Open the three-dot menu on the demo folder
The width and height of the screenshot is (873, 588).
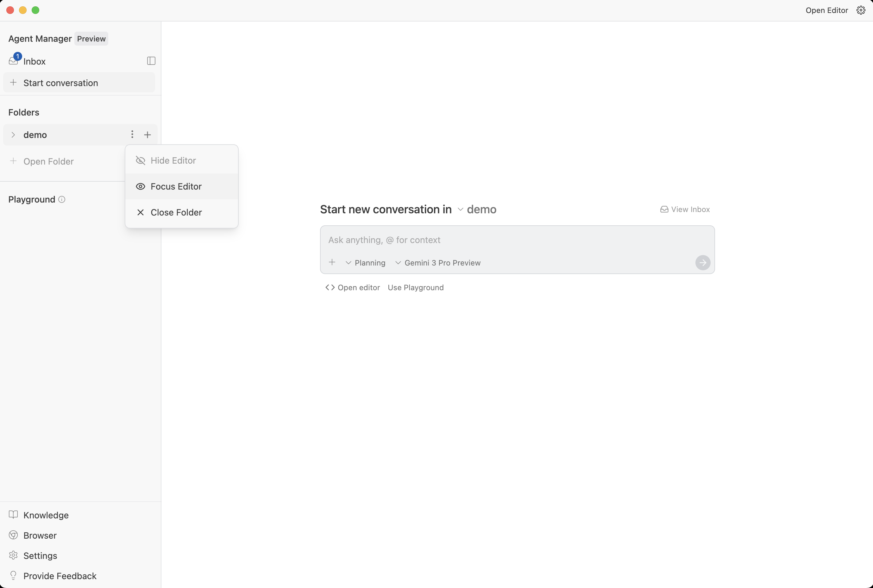[x=132, y=134]
